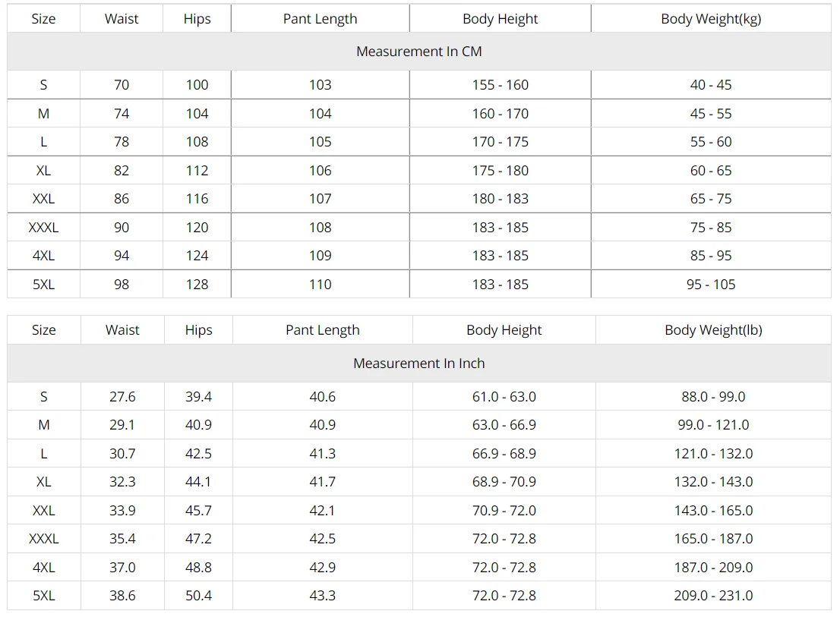Click the Measurement In CM heading row
Viewport: 840px width, 617px height.
(x=419, y=52)
